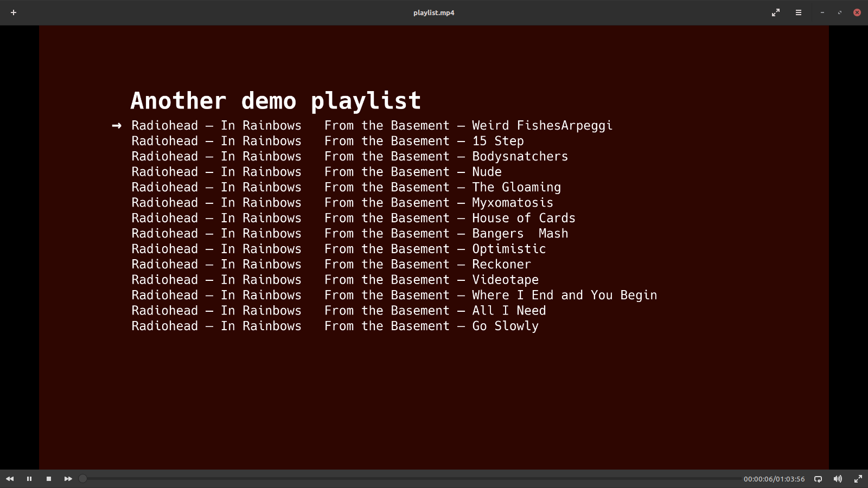The width and height of the screenshot is (868, 488).
Task: Close the playlist.mp4 window
Action: 857,12
